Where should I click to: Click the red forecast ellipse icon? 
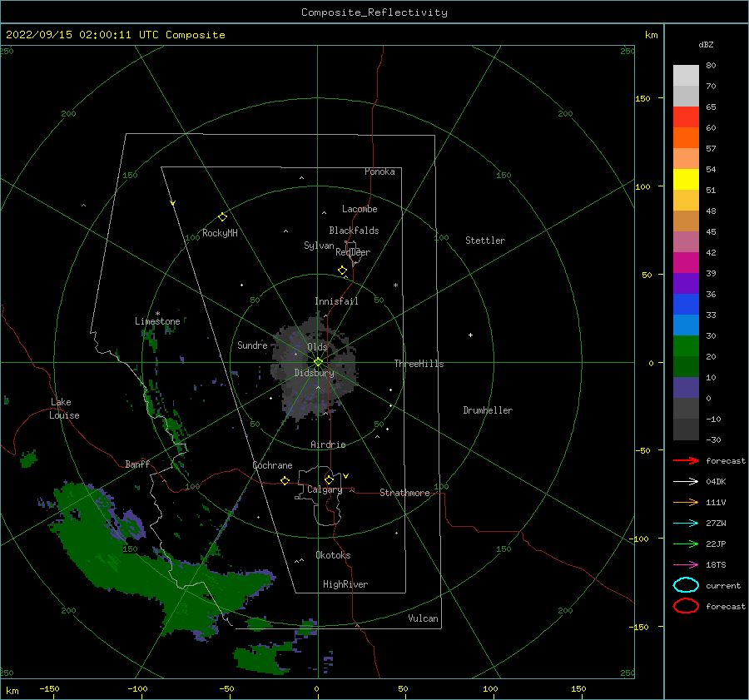[686, 606]
